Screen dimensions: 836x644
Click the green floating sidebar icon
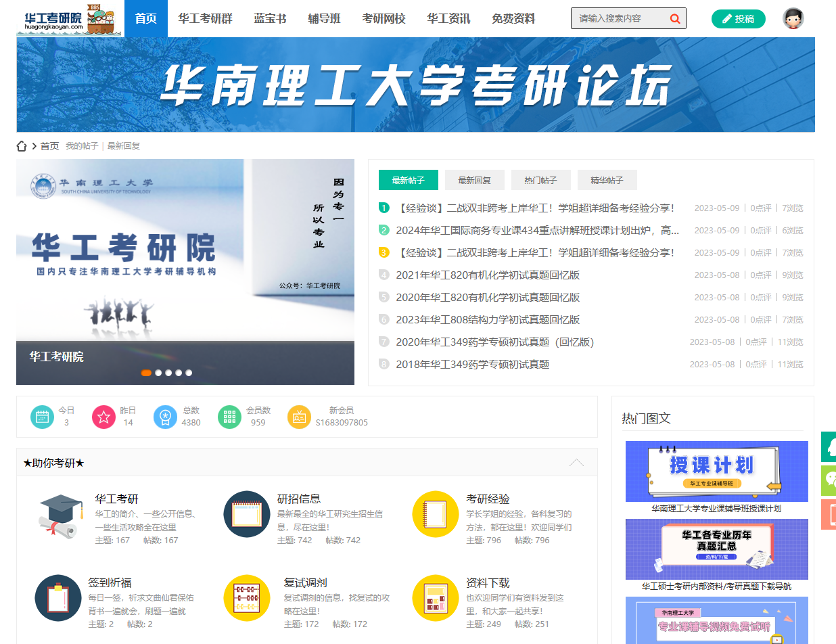[829, 447]
